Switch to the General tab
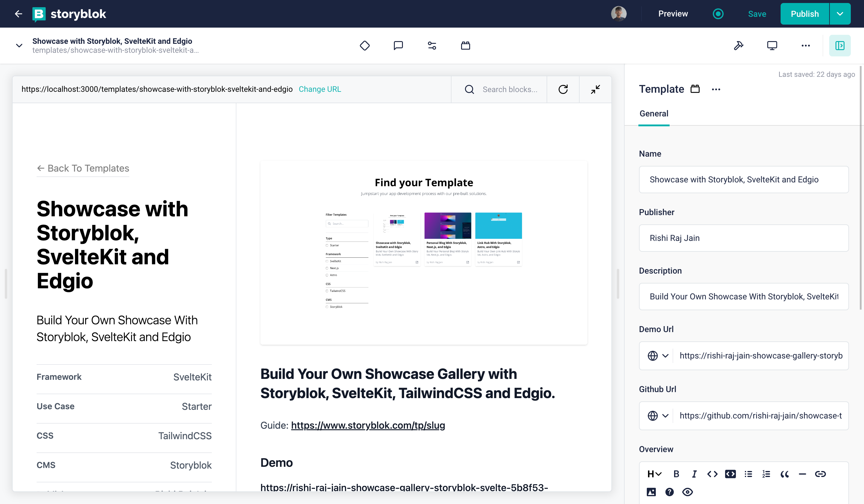 pos(653,113)
